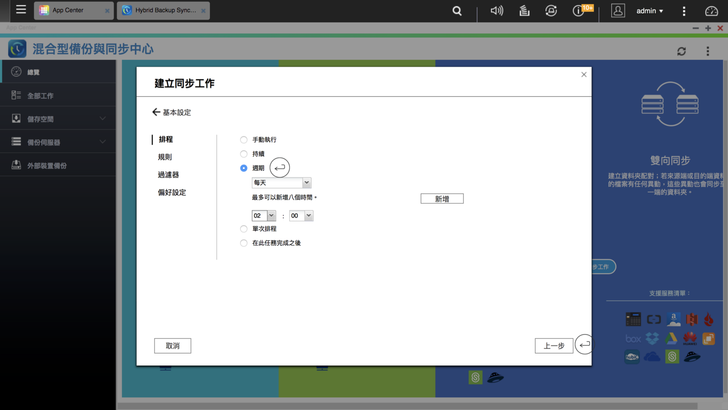Click the green S service icon in support list

pyautogui.click(x=672, y=357)
